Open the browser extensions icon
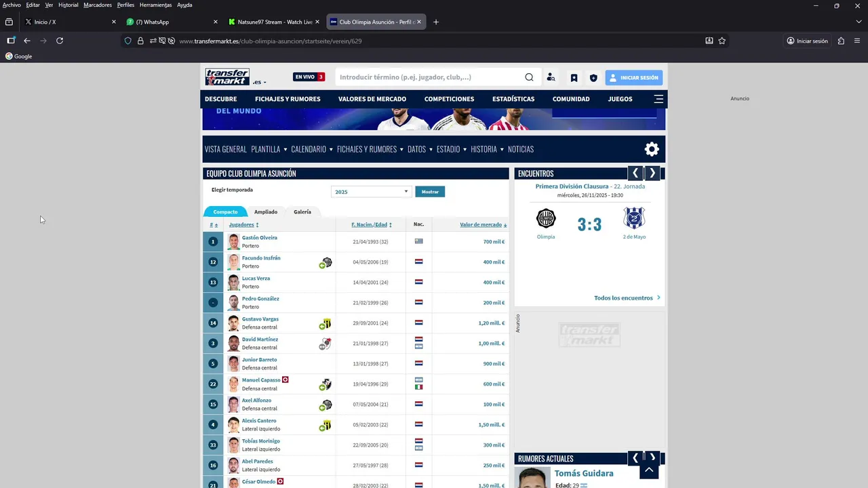Viewport: 868px width, 488px height. (841, 41)
